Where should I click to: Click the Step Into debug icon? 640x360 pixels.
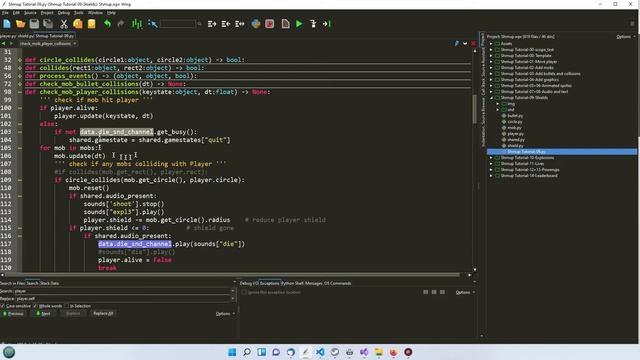click(313, 24)
